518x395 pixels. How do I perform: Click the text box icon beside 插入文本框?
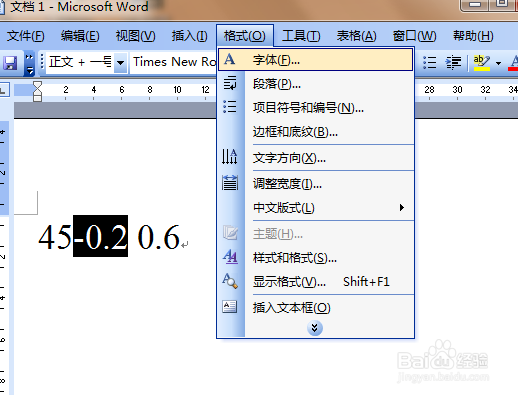point(230,307)
